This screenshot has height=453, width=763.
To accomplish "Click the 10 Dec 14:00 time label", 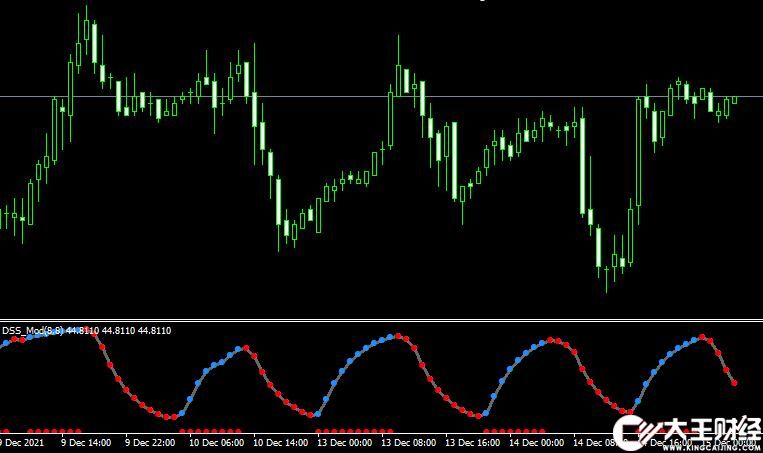I will pos(281,443).
